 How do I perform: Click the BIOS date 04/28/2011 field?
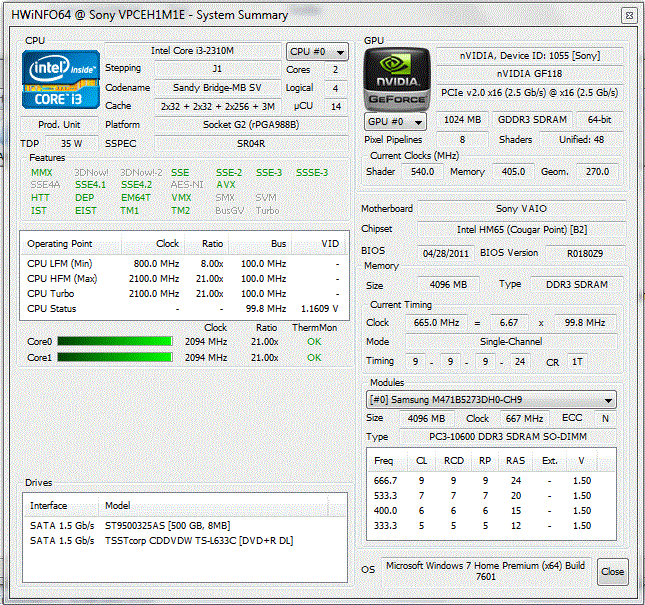445,253
